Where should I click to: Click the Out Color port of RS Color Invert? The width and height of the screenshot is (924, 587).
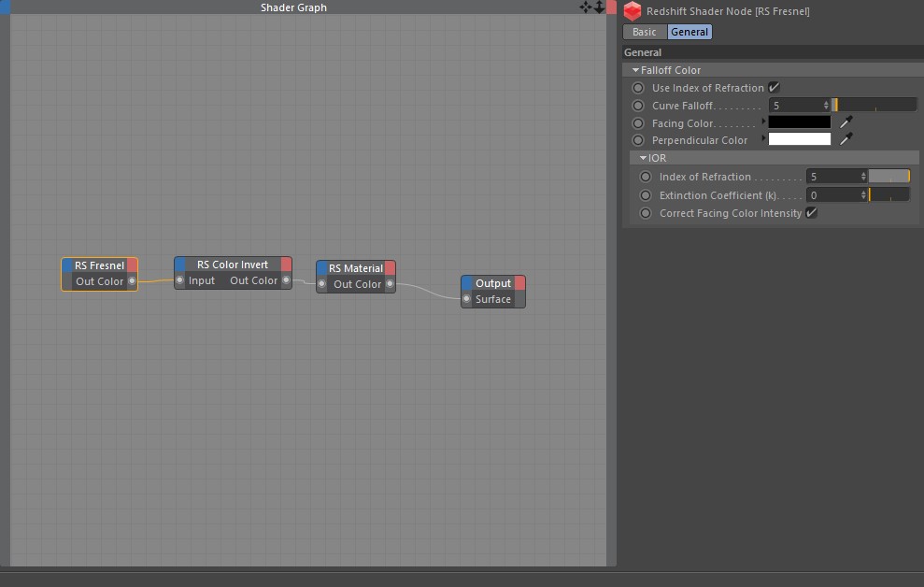pyautogui.click(x=287, y=279)
